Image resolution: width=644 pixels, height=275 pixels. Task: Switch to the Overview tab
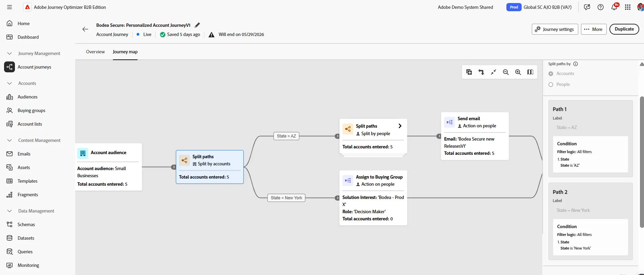point(95,52)
